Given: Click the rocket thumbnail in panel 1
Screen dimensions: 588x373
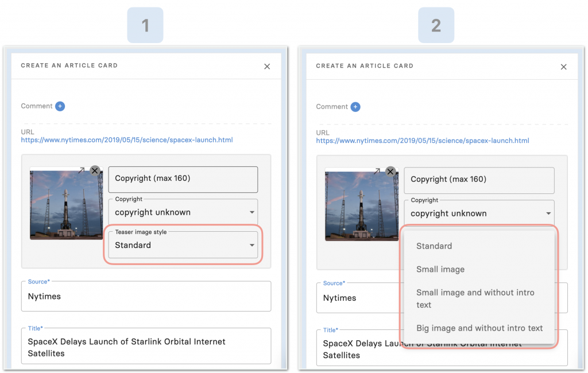Looking at the screenshot, I should pos(67,205).
